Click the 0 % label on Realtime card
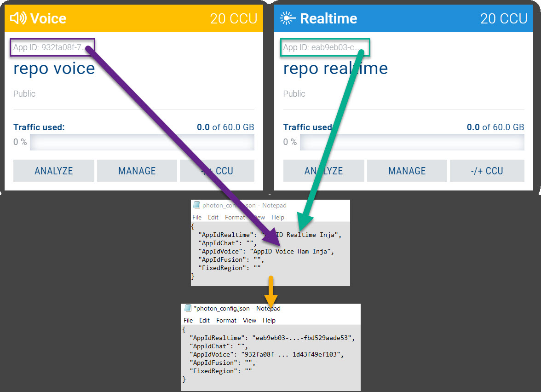This screenshot has height=392, width=541. 290,142
